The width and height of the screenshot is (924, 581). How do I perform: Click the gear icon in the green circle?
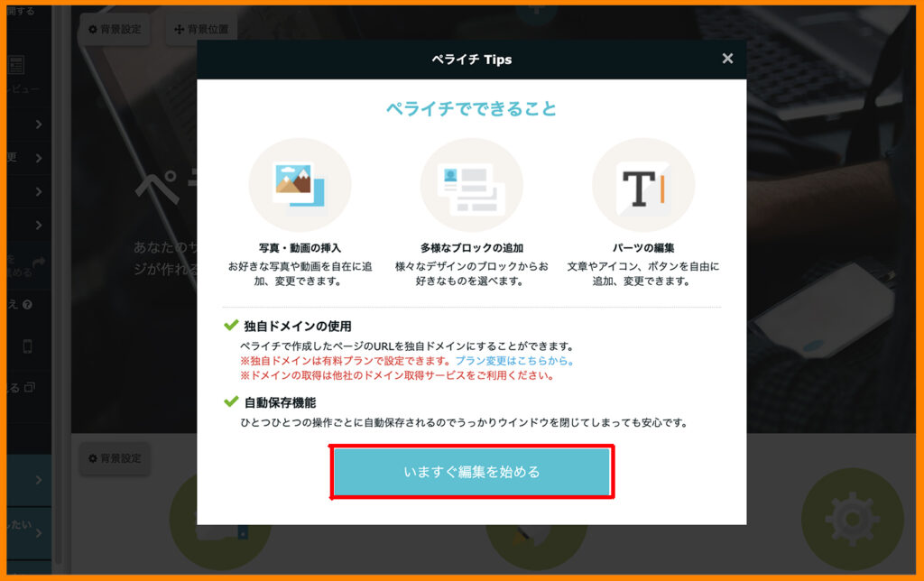[x=852, y=519]
